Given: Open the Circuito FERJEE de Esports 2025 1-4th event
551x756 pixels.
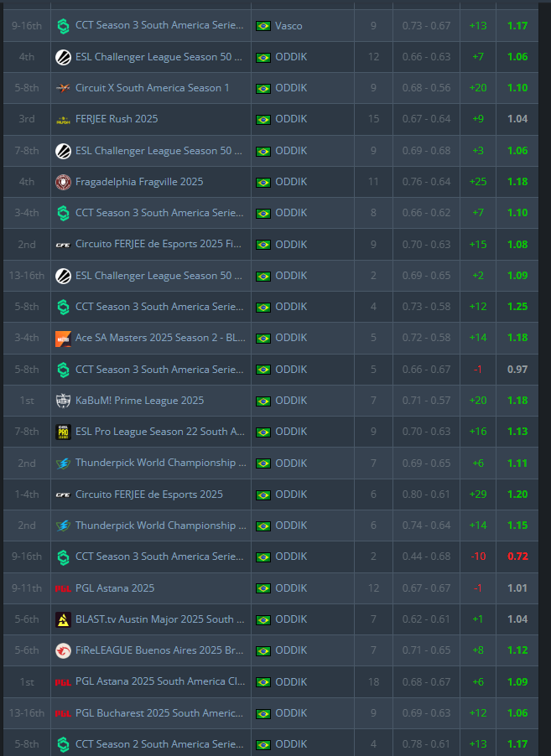Looking at the screenshot, I should 149,495.
